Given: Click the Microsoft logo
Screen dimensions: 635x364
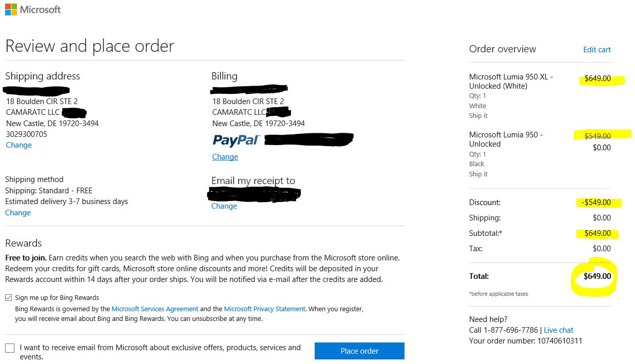Looking at the screenshot, I should pyautogui.click(x=33, y=10).
